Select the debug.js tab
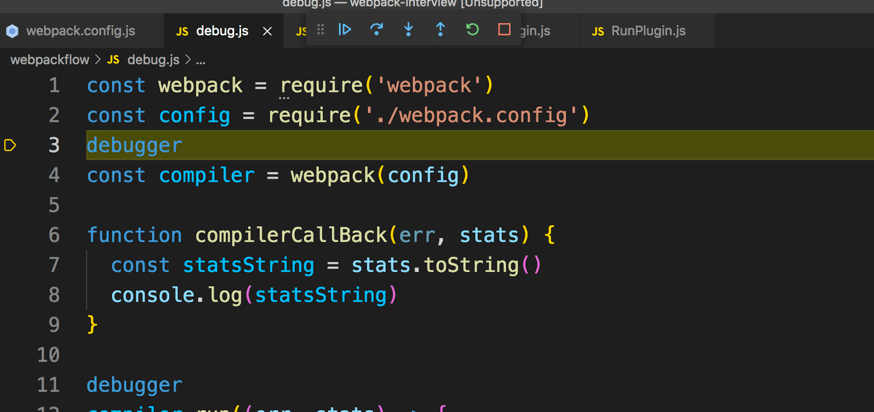874x412 pixels. click(x=221, y=31)
